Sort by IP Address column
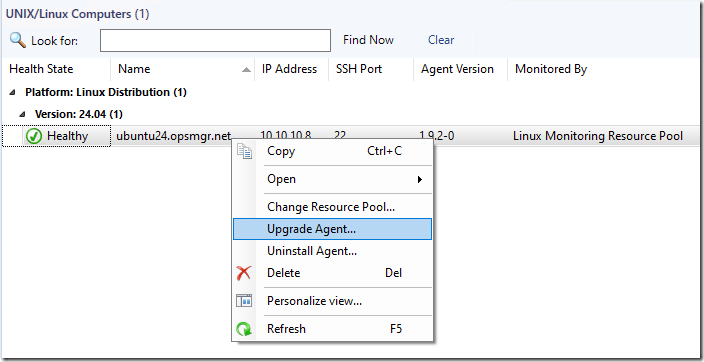Viewport: 704px width, 362px height. point(290,69)
